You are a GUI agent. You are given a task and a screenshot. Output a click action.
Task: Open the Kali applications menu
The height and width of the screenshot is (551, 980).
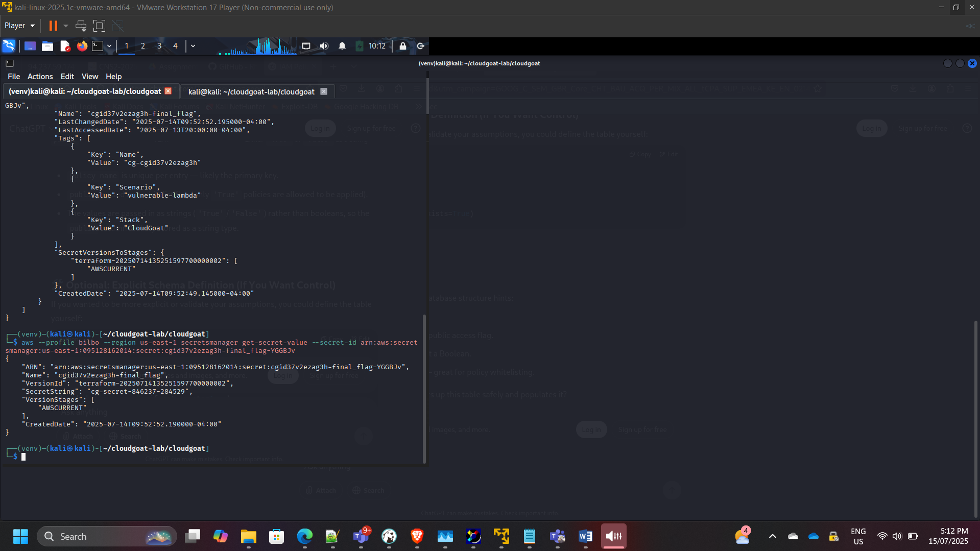click(x=9, y=46)
